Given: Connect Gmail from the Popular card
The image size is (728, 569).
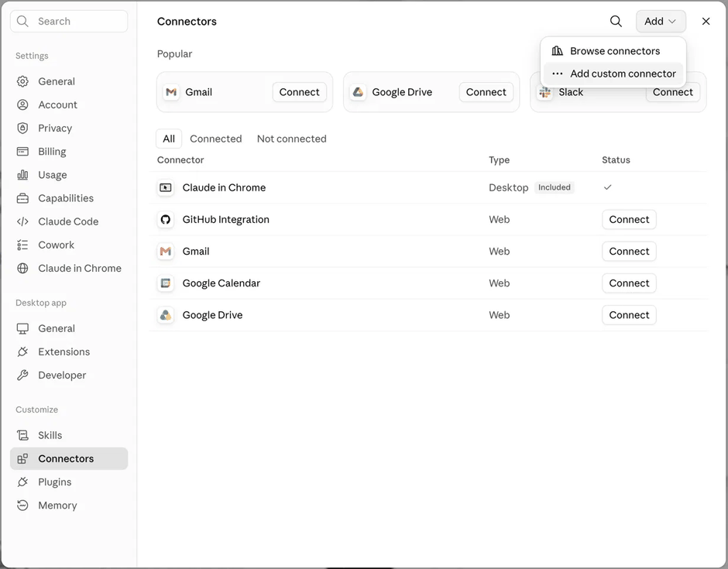Looking at the screenshot, I should pyautogui.click(x=300, y=92).
